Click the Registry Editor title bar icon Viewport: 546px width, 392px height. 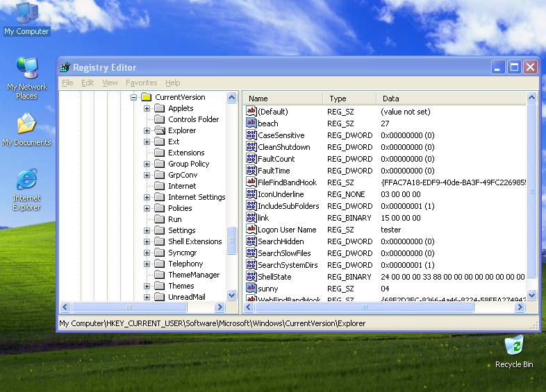(65, 67)
